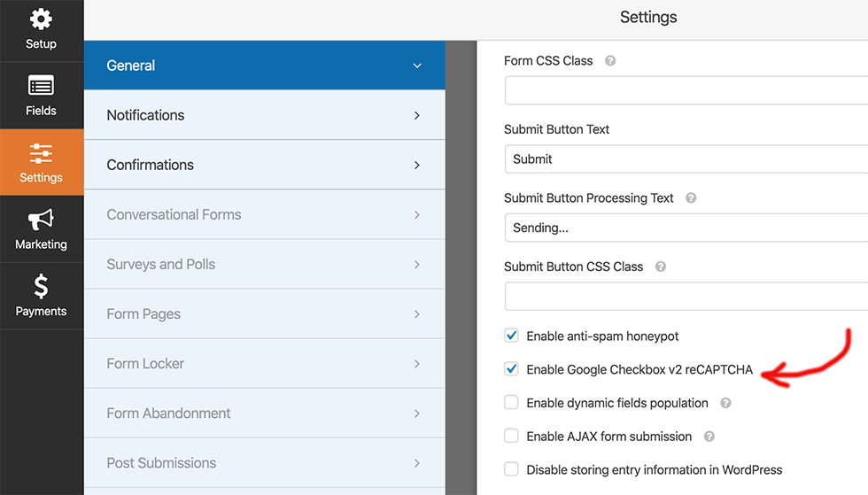Click help icon beside Submit Button Processing Text
868x495 pixels.
[691, 198]
